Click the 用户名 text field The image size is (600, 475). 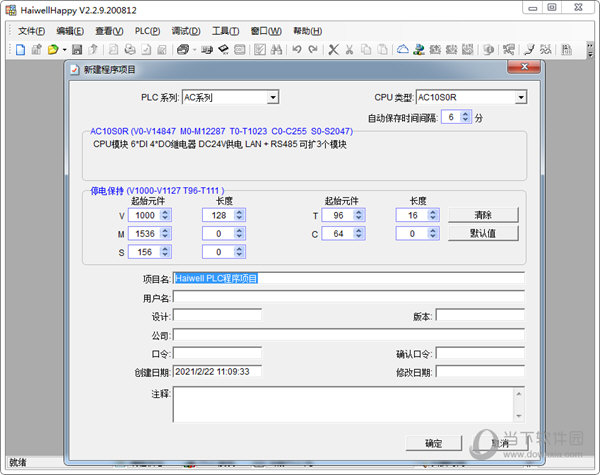pyautogui.click(x=349, y=297)
